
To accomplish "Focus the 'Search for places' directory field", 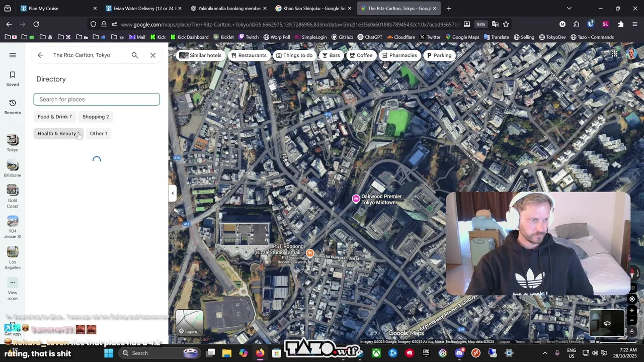I will pos(97,99).
